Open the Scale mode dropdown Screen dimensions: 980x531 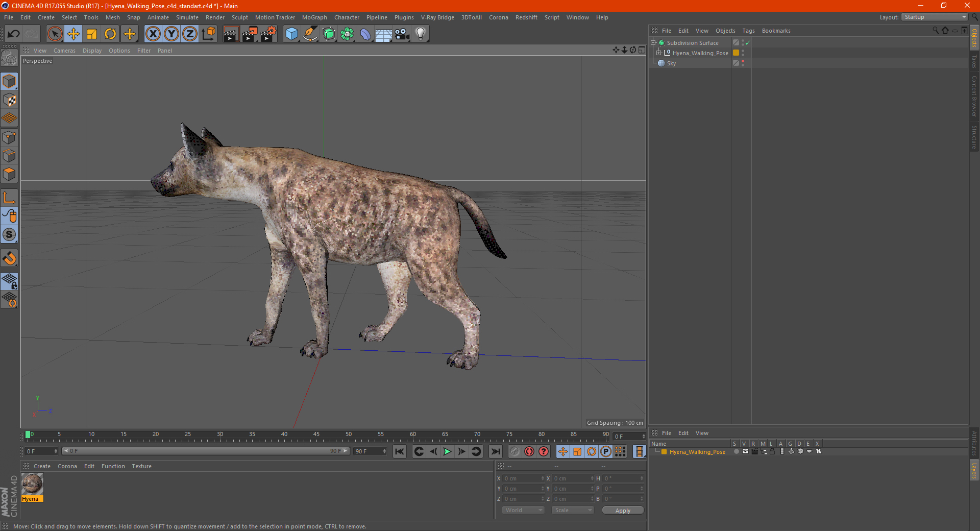[x=573, y=510]
